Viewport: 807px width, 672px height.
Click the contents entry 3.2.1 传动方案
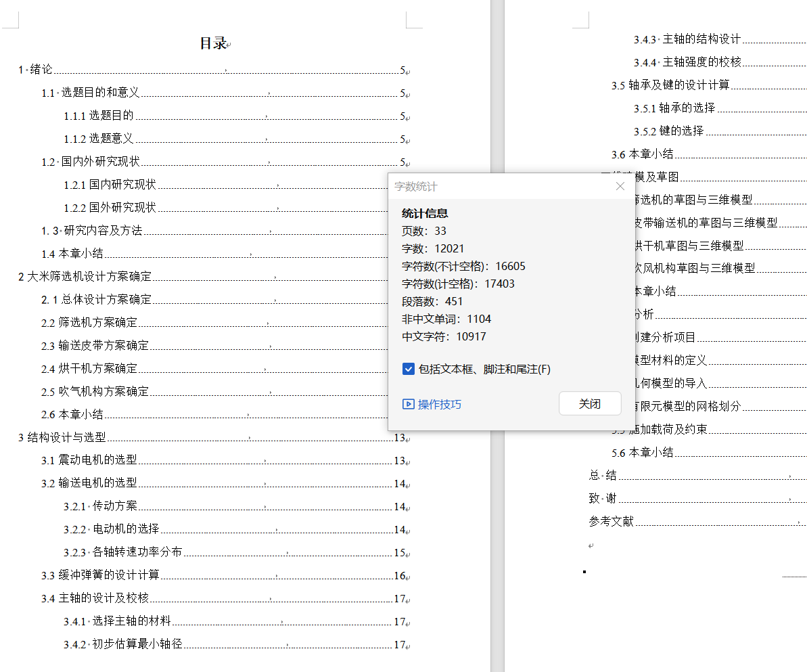(x=237, y=507)
